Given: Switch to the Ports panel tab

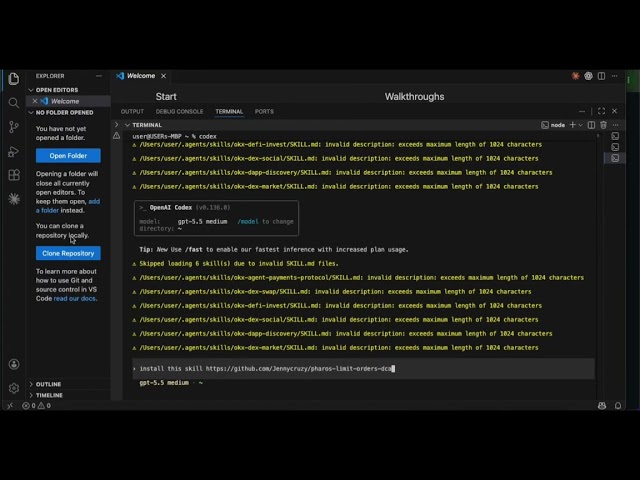Looking at the screenshot, I should [x=264, y=111].
